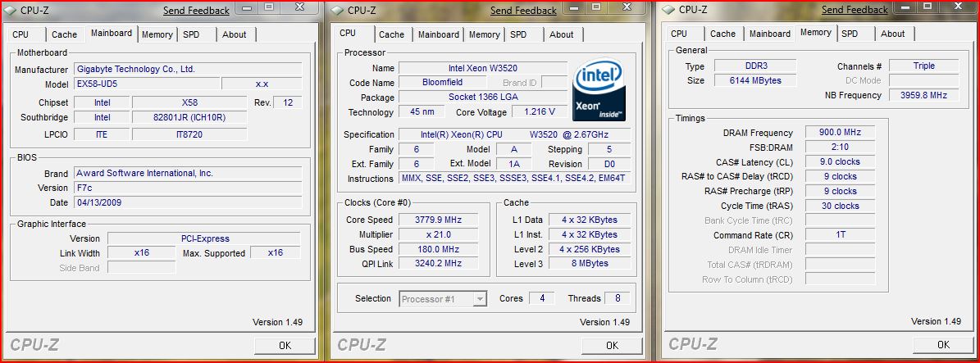980x363 pixels.
Task: Click OK button in Mainboard window
Action: point(285,345)
